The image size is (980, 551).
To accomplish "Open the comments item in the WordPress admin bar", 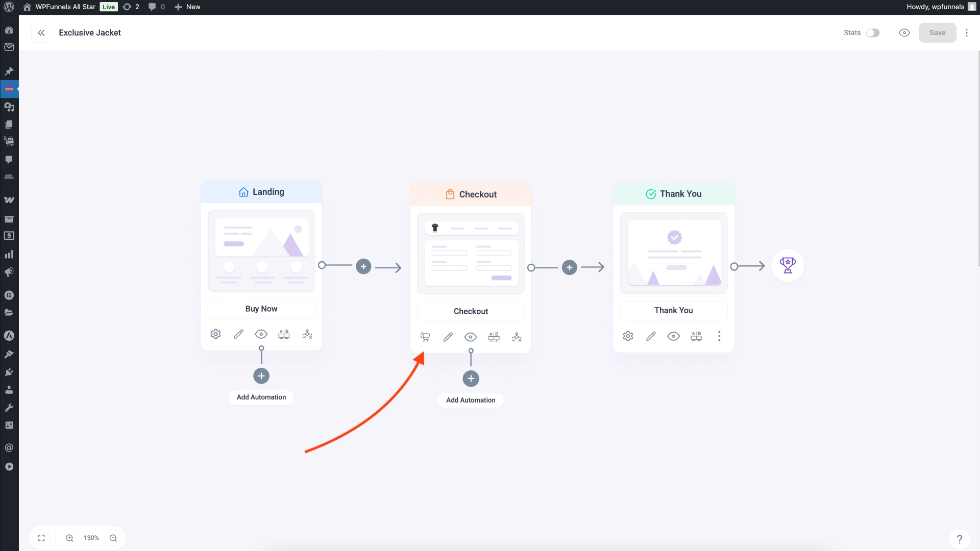I will (x=156, y=7).
